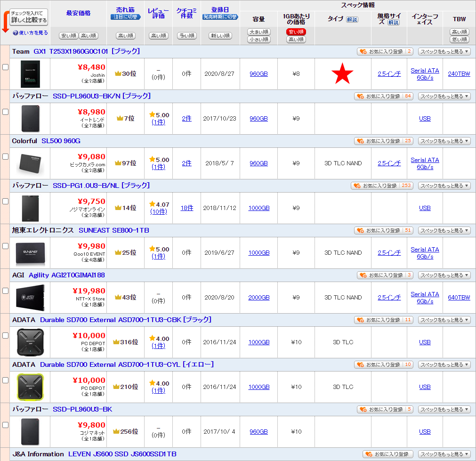
Task: Check the SSD-PL960U3-BK/N compare checkbox
Action: coord(6,112)
